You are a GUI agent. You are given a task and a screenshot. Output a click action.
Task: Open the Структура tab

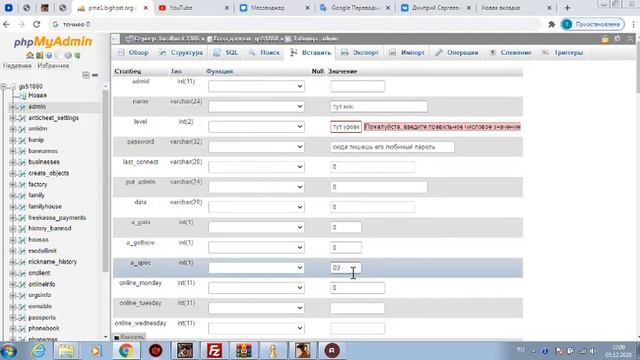(181, 53)
